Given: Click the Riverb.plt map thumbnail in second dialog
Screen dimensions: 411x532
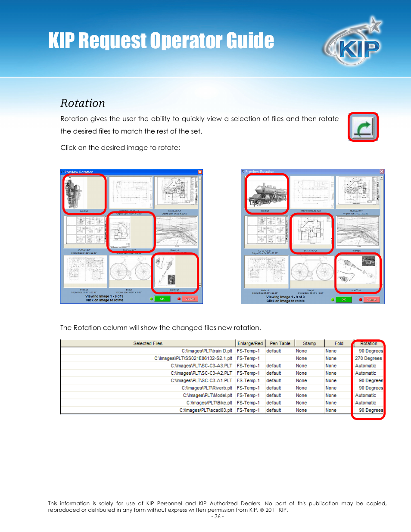Looking at the screenshot, I should click(x=358, y=232).
